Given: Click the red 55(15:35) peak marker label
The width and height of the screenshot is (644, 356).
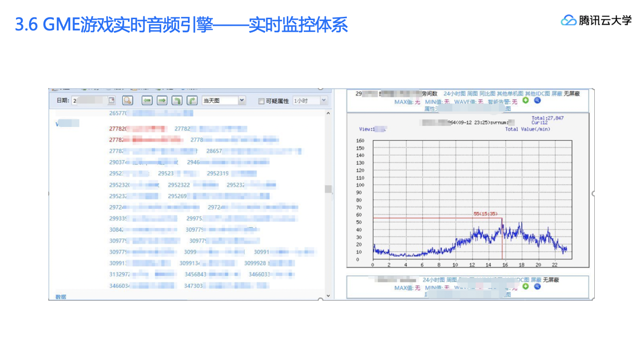Looking at the screenshot, I should (485, 214).
